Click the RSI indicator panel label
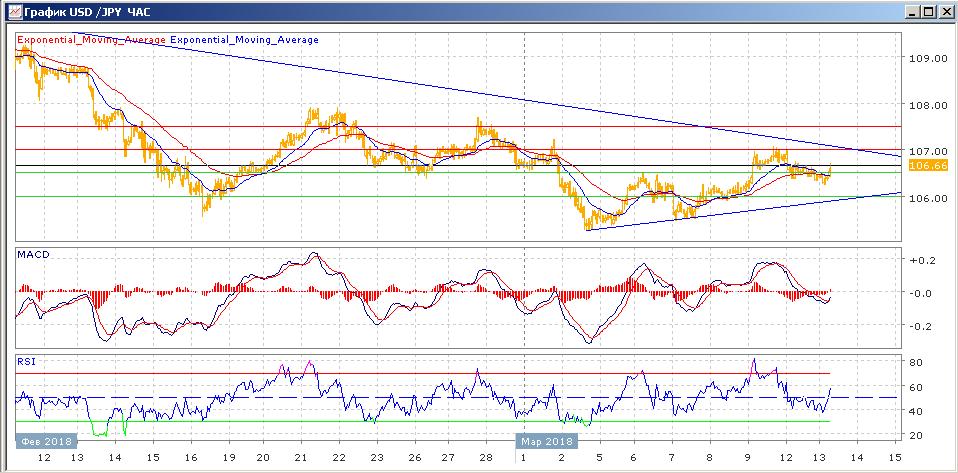958x473 pixels. pyautogui.click(x=28, y=361)
